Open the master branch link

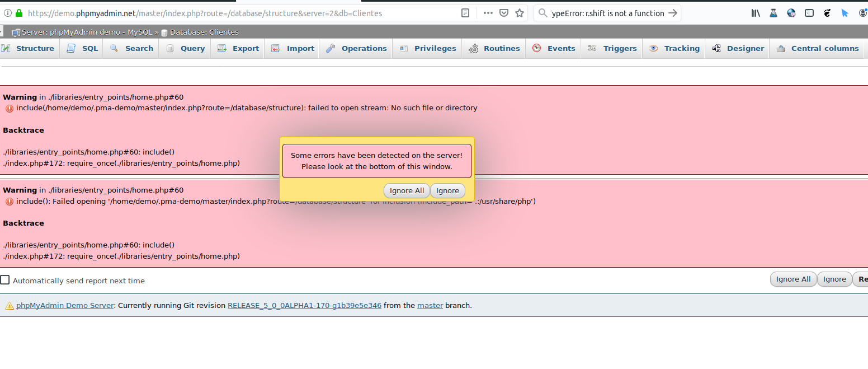(x=430, y=305)
